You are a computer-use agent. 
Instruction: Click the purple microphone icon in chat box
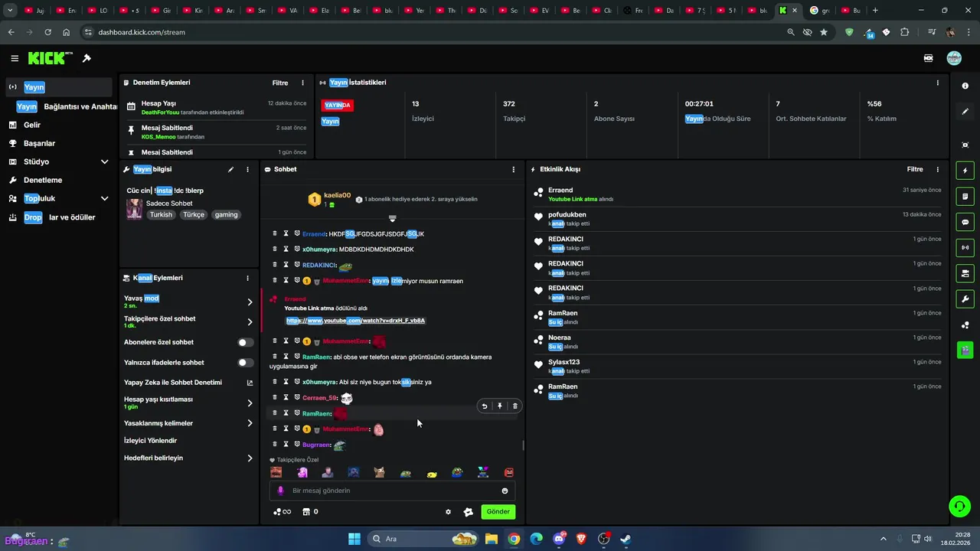280,491
